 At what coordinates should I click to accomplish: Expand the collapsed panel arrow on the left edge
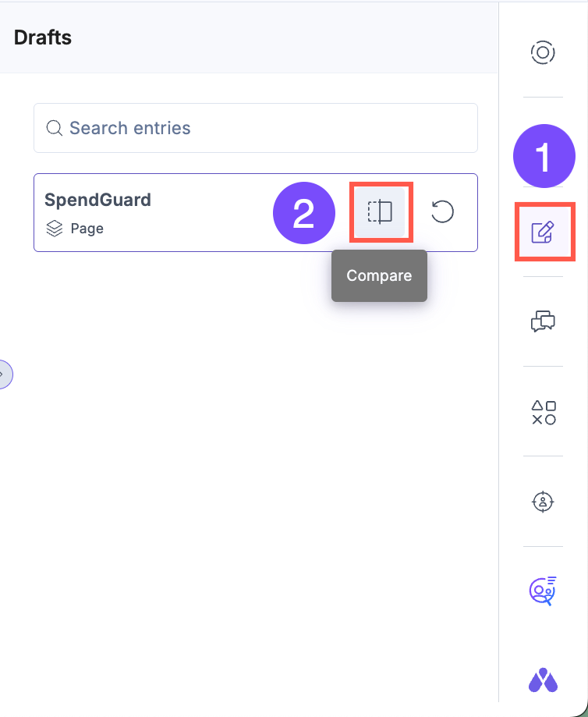3,374
